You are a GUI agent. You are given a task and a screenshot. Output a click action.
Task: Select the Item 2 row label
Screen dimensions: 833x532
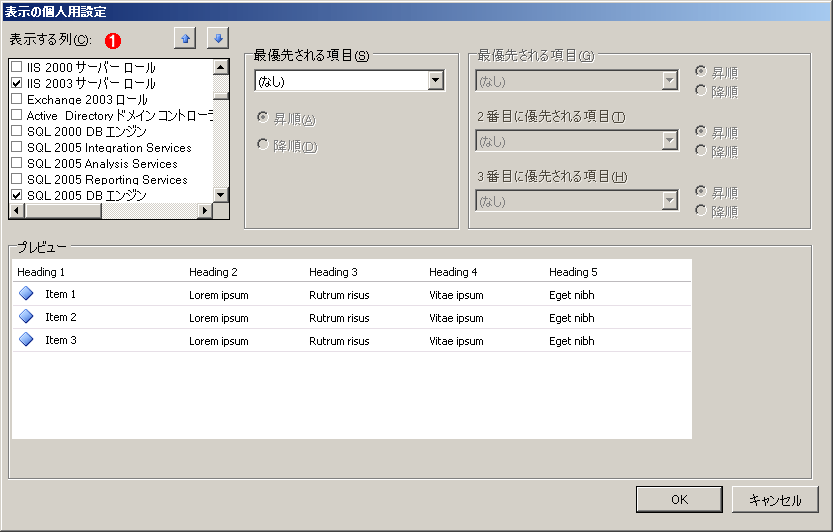pyautogui.click(x=61, y=317)
